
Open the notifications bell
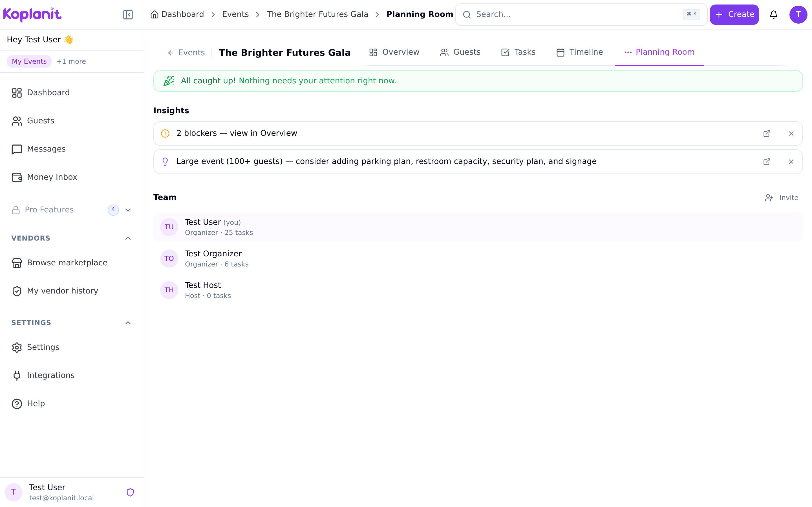[773, 14]
